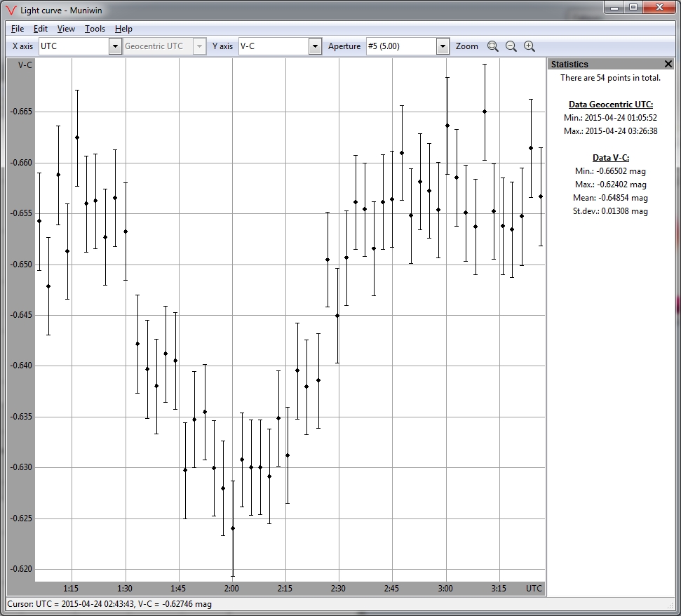This screenshot has width=681, height=616.
Task: Open the File menu
Action: (x=18, y=29)
